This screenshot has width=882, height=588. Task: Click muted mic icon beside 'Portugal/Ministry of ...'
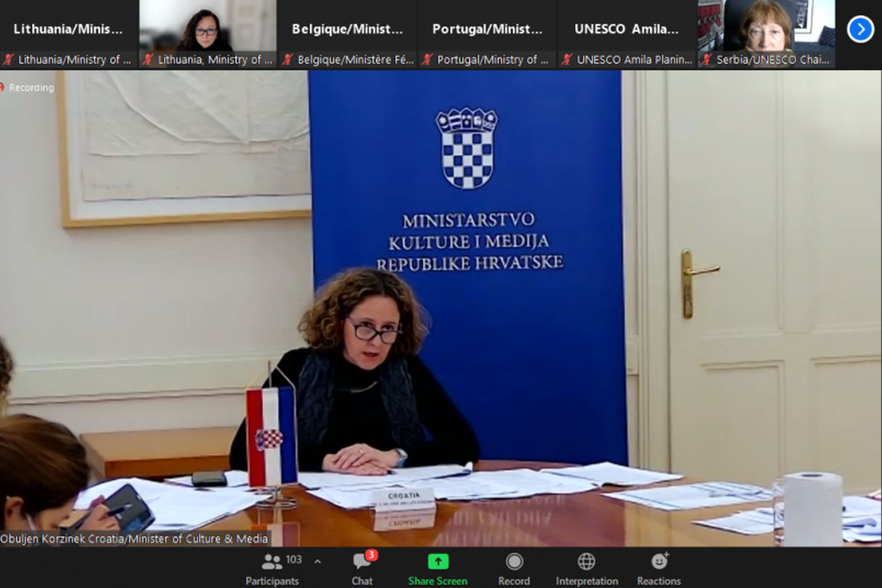tap(427, 60)
